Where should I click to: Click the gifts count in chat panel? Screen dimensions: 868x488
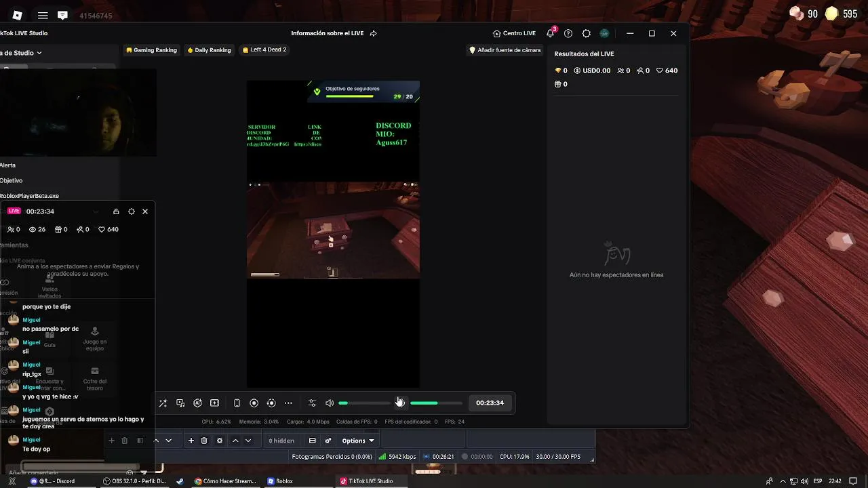click(x=61, y=229)
